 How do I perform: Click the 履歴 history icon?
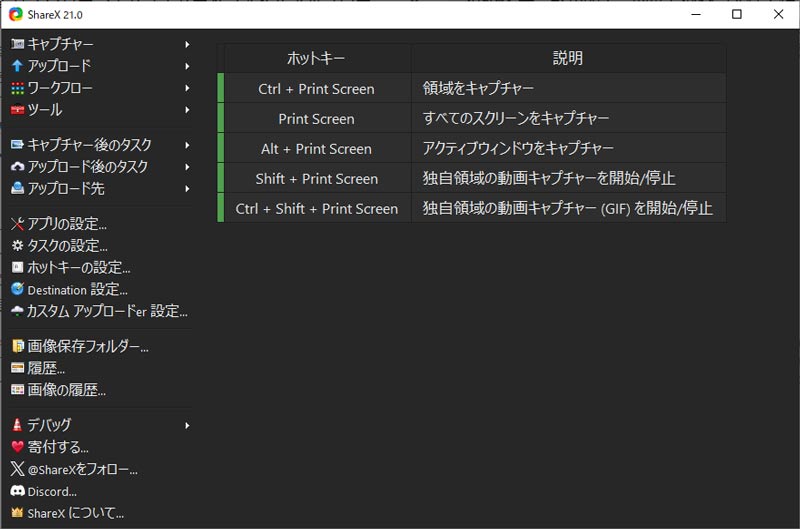click(x=17, y=368)
